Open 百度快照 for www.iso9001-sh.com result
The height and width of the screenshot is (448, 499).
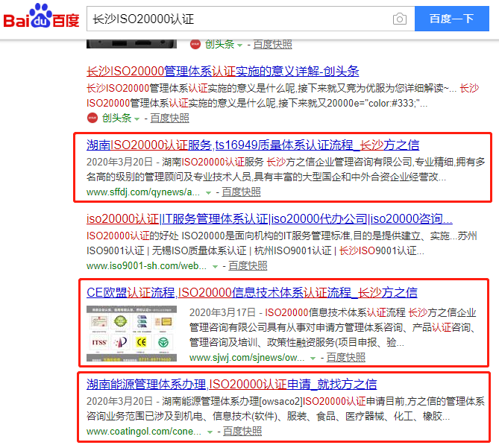tap(248, 266)
